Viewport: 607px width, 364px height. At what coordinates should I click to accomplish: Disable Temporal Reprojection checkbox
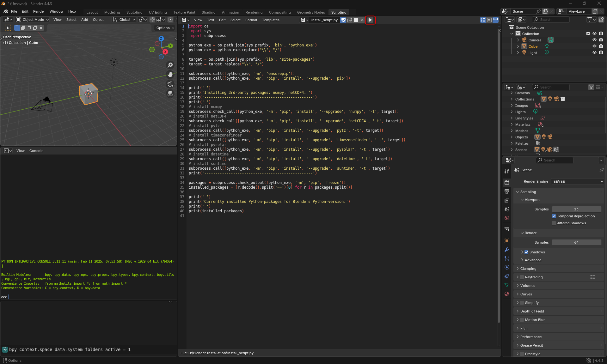tap(554, 216)
